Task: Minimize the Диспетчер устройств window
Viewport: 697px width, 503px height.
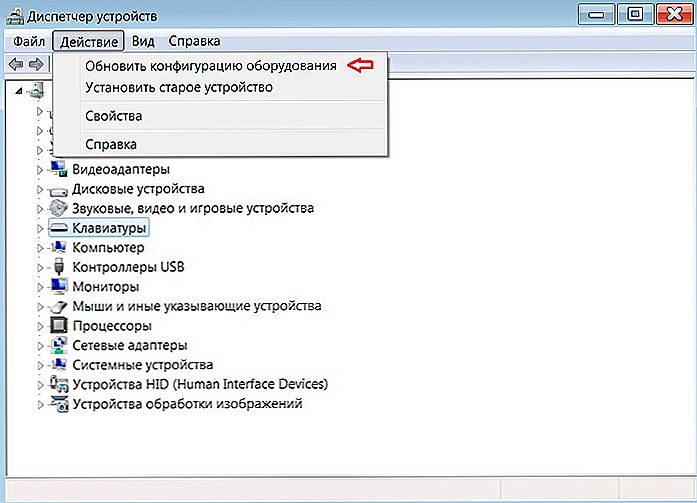Action: (596, 15)
